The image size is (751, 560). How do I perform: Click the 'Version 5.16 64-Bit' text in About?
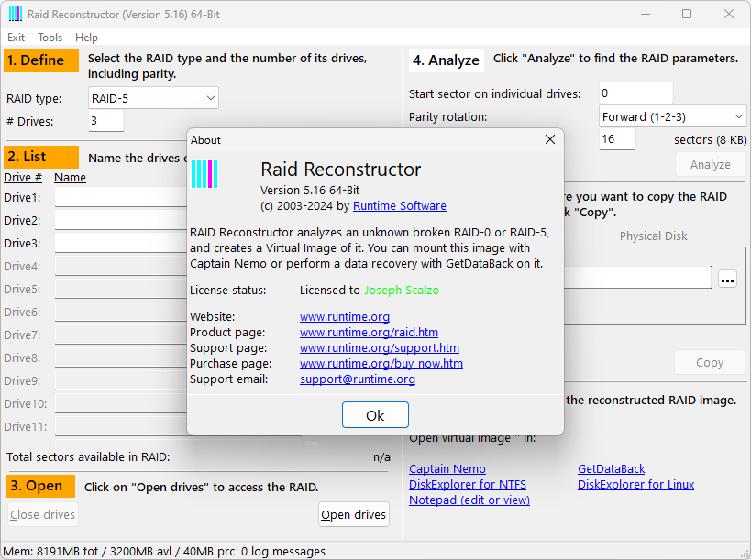(x=310, y=191)
